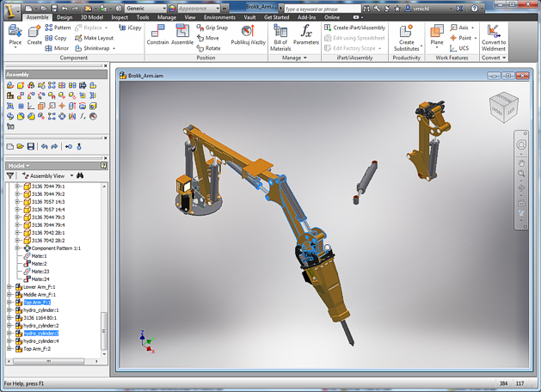
Task: Click the binoculars find icon
Action: tap(80, 176)
